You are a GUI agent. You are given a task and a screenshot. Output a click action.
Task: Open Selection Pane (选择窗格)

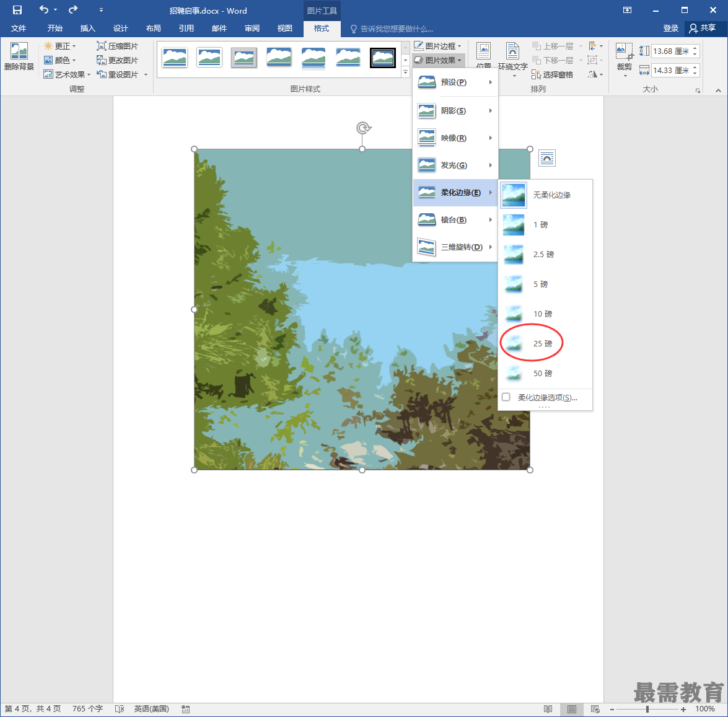point(553,74)
